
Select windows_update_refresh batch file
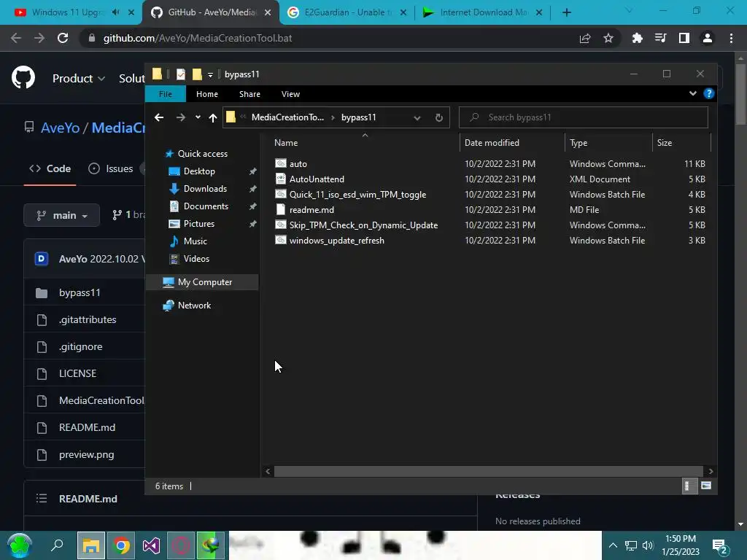(x=336, y=241)
